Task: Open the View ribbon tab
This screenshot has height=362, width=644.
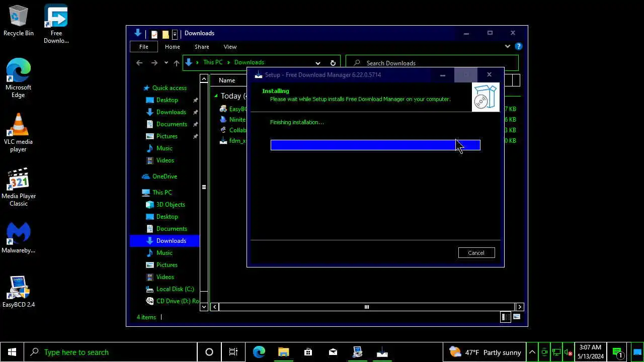Action: pos(230,47)
